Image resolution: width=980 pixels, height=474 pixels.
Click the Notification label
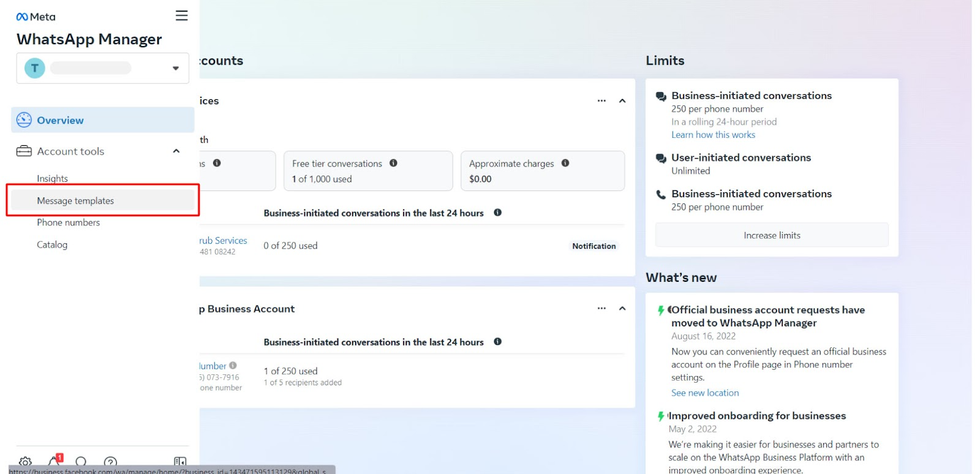594,246
